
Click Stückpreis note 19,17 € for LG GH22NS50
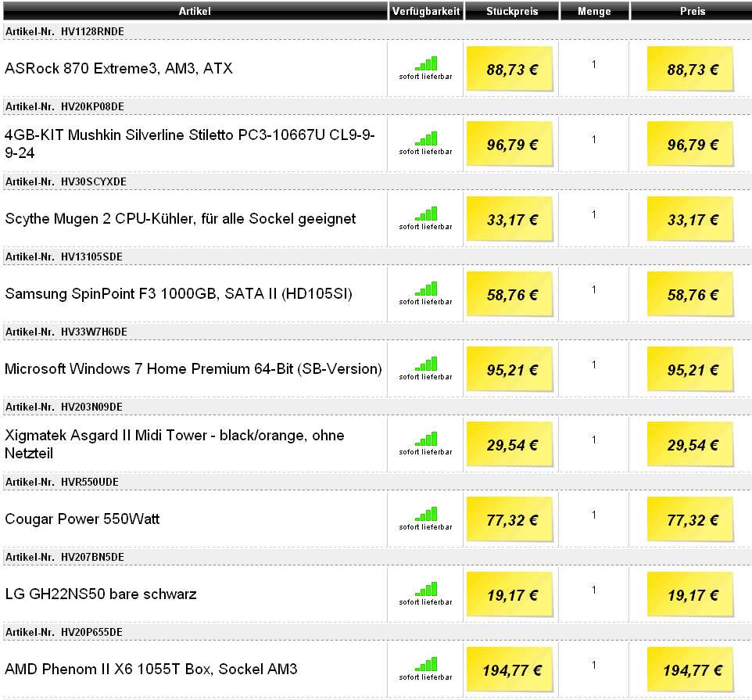510,594
